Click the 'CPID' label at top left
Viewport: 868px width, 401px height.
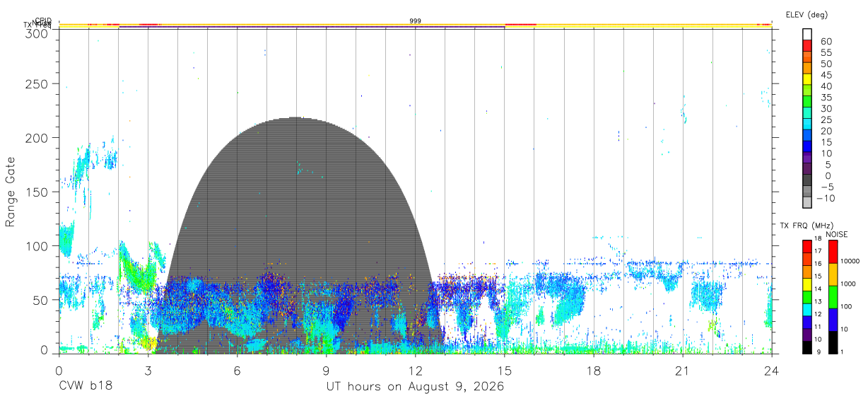tap(43, 21)
